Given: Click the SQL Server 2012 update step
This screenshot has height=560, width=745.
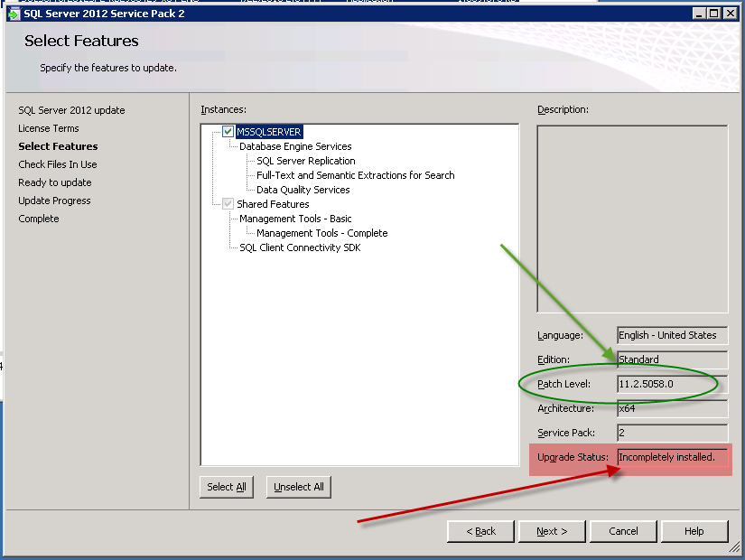Looking at the screenshot, I should coord(71,110).
